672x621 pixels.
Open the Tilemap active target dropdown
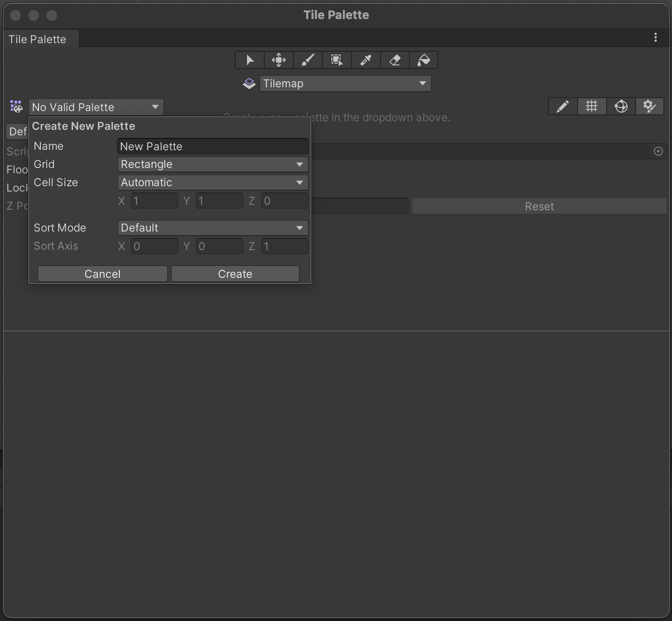[345, 84]
